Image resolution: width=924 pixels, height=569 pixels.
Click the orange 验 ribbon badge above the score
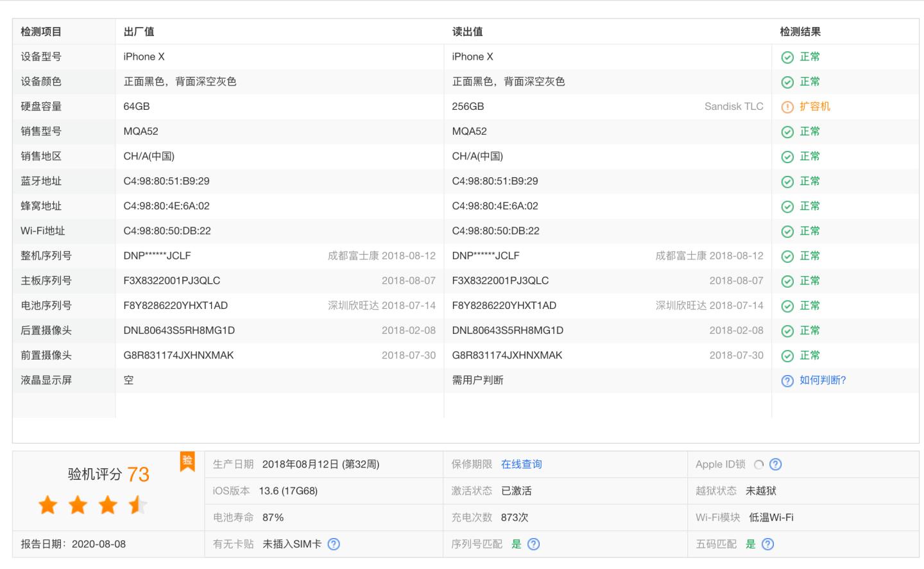tap(187, 462)
